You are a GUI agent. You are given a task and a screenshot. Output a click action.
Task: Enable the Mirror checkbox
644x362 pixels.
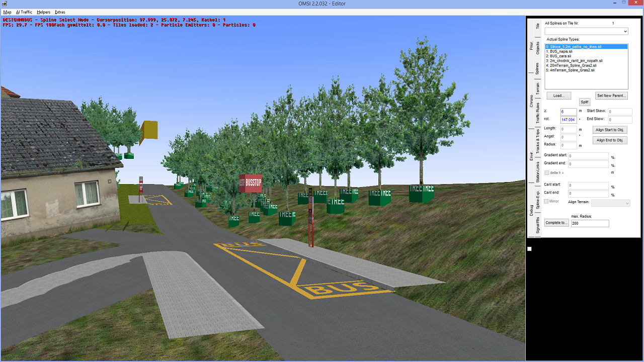547,202
